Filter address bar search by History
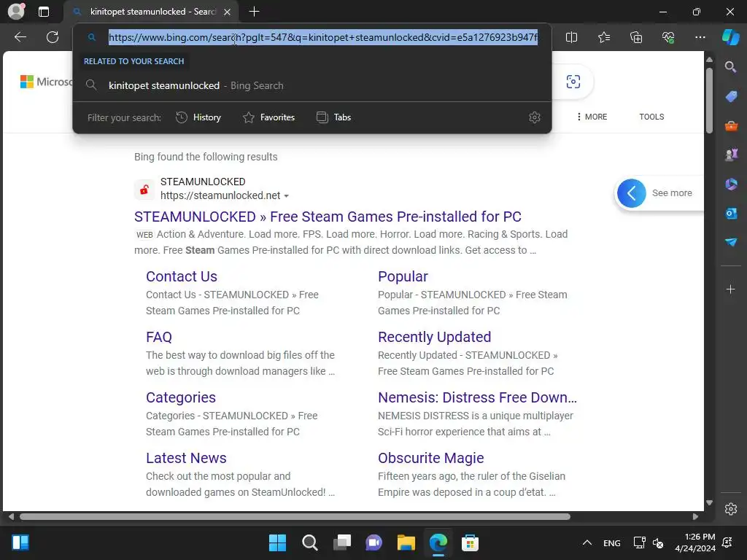The height and width of the screenshot is (560, 747). click(x=198, y=117)
